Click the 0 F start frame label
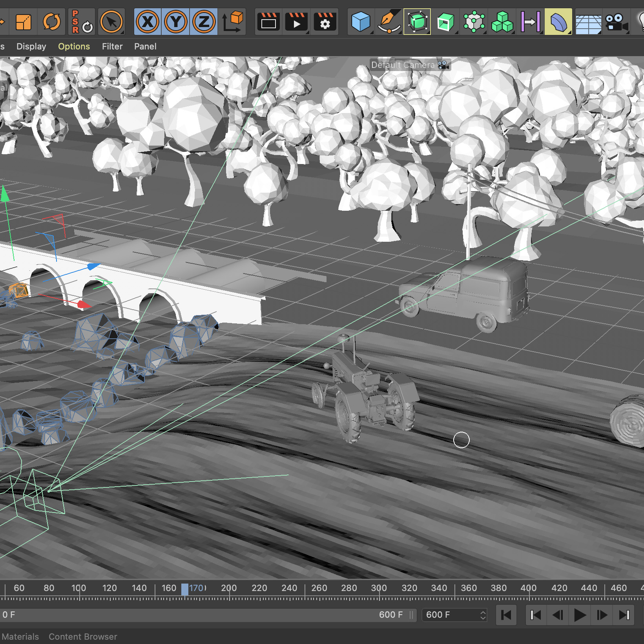 [x=9, y=615]
